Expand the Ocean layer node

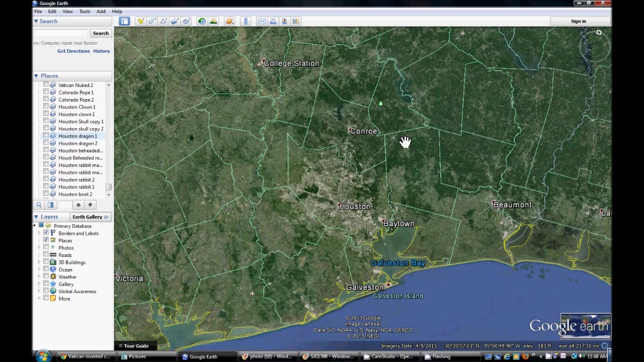click(x=39, y=269)
